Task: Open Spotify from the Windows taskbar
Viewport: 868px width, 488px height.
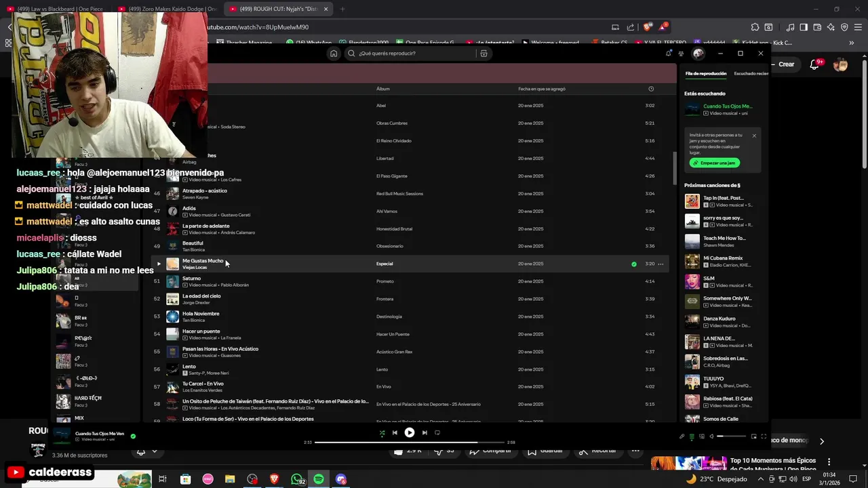Action: 319,479
